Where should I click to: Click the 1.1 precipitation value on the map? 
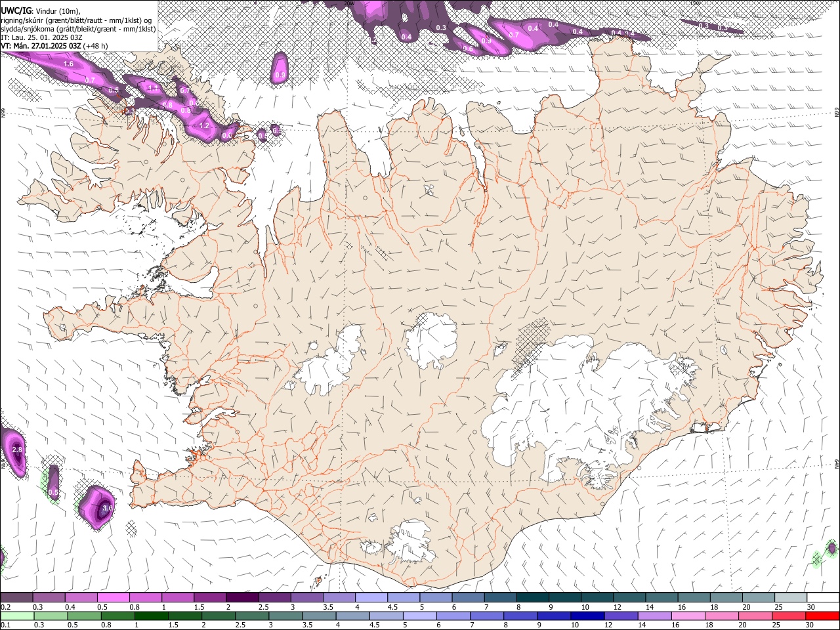[153, 88]
